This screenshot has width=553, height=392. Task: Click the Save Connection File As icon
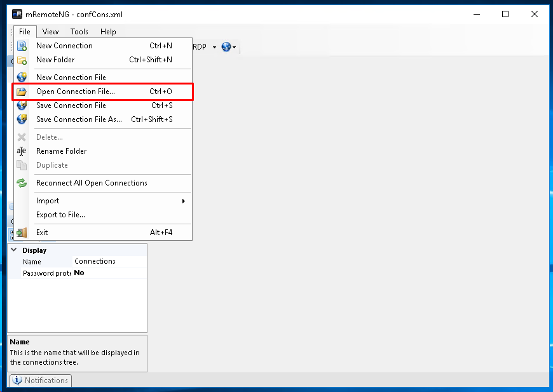[x=22, y=119]
